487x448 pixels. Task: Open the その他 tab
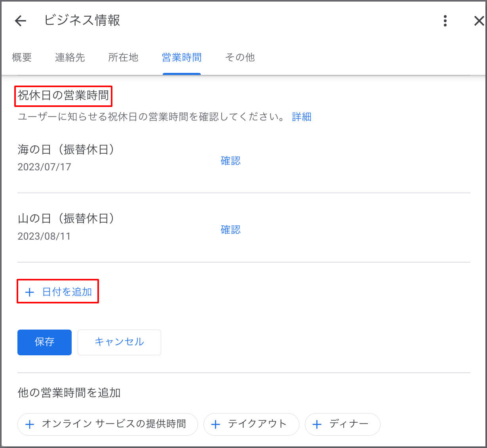(240, 57)
